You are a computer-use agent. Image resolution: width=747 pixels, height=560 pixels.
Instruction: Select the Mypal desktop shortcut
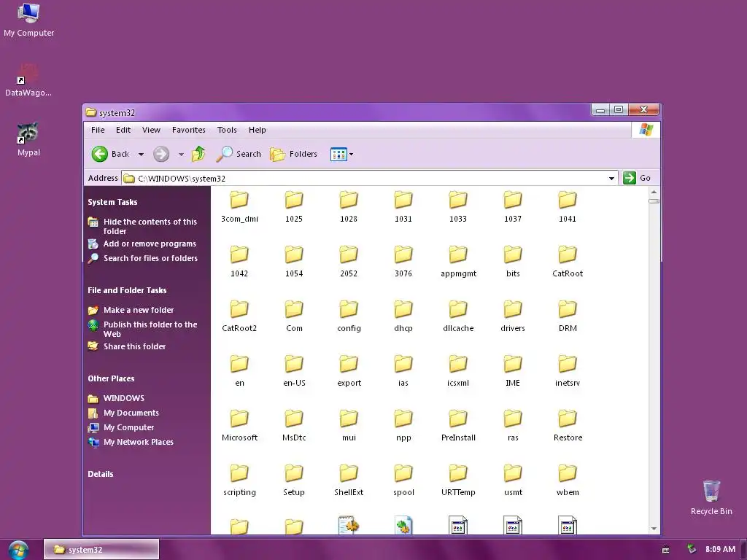[28, 139]
